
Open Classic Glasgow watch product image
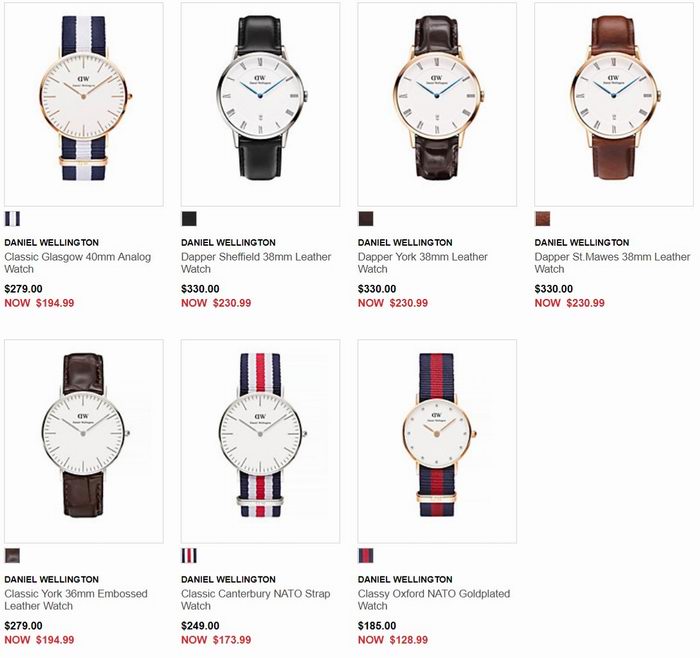(x=84, y=104)
